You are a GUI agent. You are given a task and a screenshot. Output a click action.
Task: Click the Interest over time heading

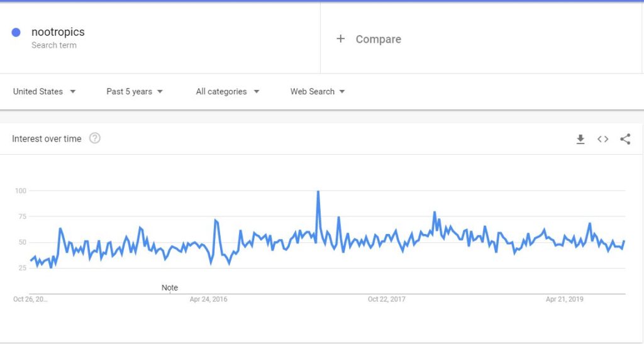click(x=47, y=139)
